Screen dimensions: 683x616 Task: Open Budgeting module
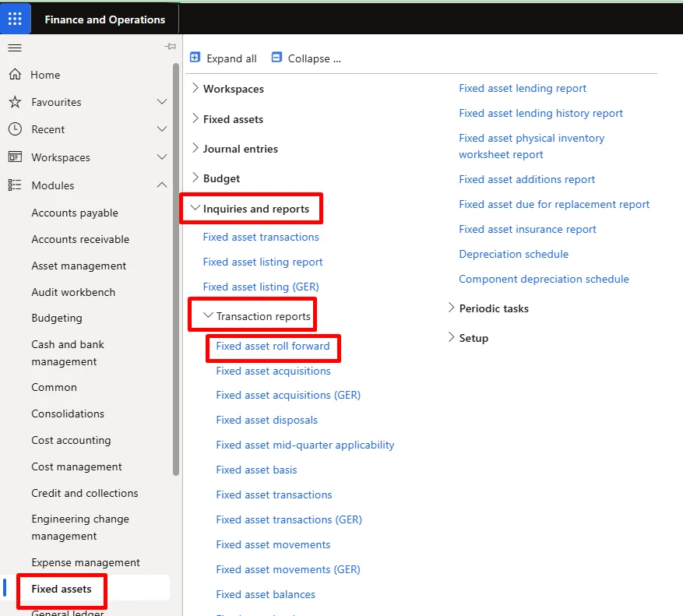click(57, 318)
